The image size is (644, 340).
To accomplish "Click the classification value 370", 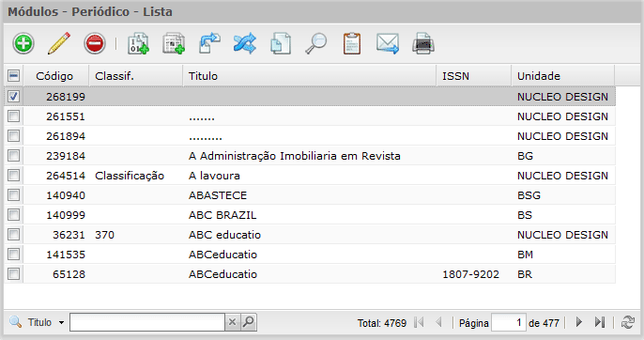I will [105, 235].
